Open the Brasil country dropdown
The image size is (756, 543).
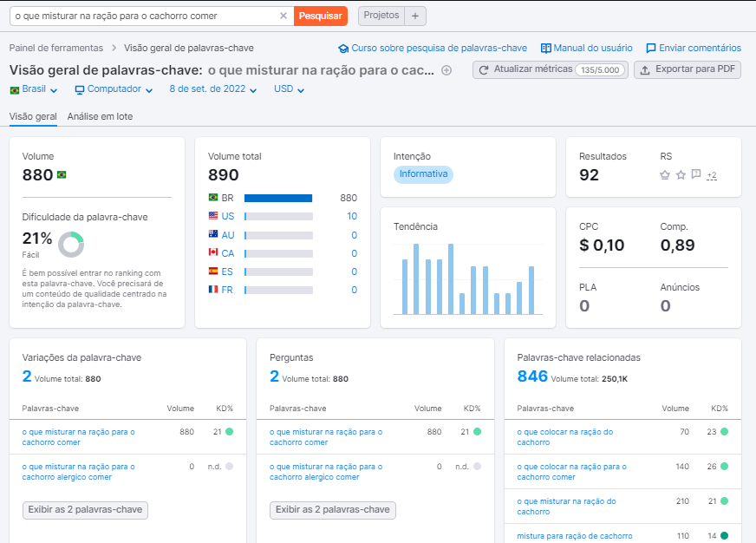click(x=30, y=89)
